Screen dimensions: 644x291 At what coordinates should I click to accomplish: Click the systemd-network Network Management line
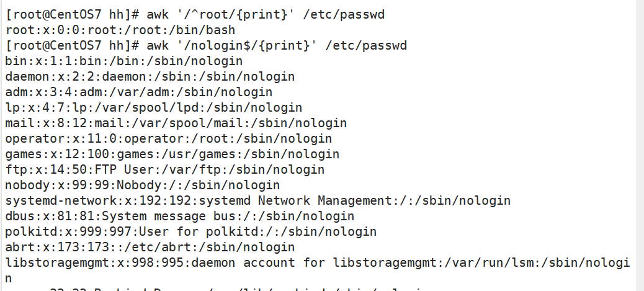coord(257,201)
